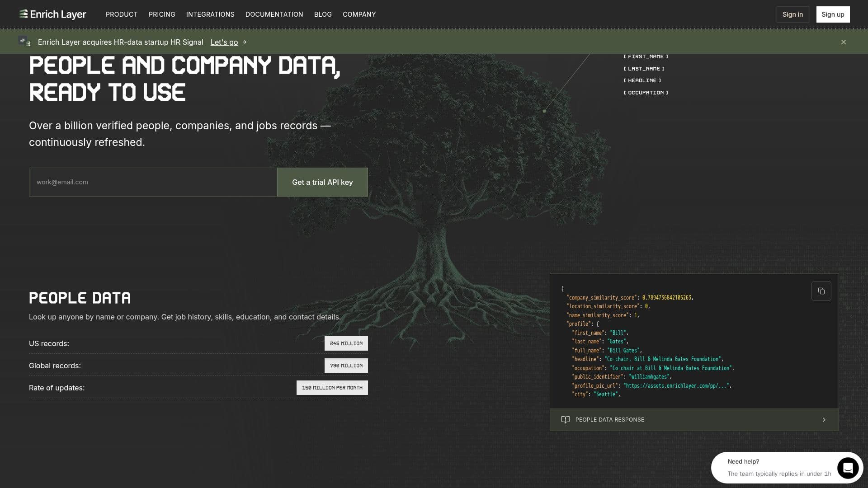Click the OCCUPATION field label

pos(646,93)
